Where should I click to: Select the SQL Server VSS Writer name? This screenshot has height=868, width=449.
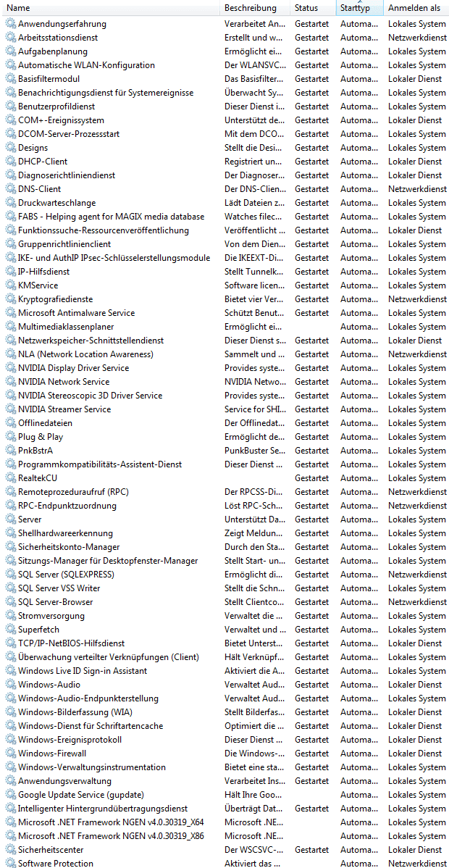59,588
